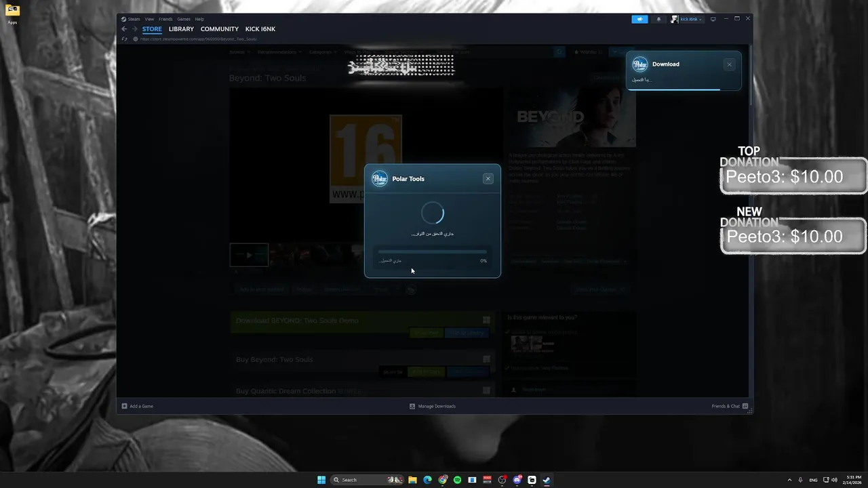Click the Steam store URL address
This screenshot has height=488, width=868.
[199, 39]
